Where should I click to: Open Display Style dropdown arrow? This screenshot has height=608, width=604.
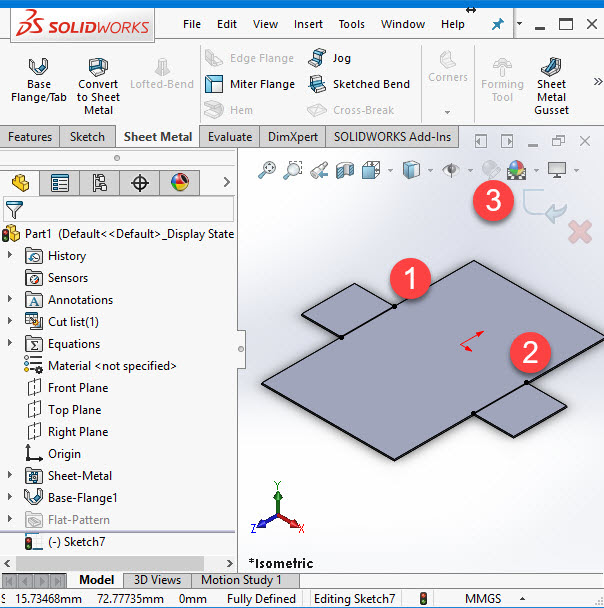pyautogui.click(x=430, y=170)
